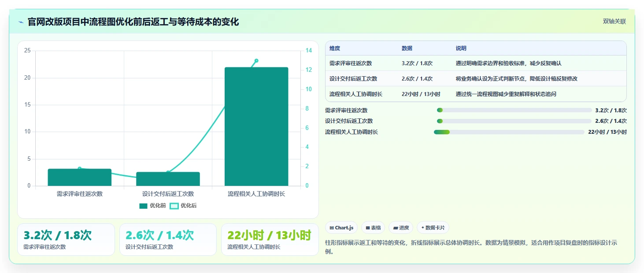Viewport: 644px width, 273px height.
Task: Open the 2.6次 / 1.4次 data card
Action: pos(168,240)
